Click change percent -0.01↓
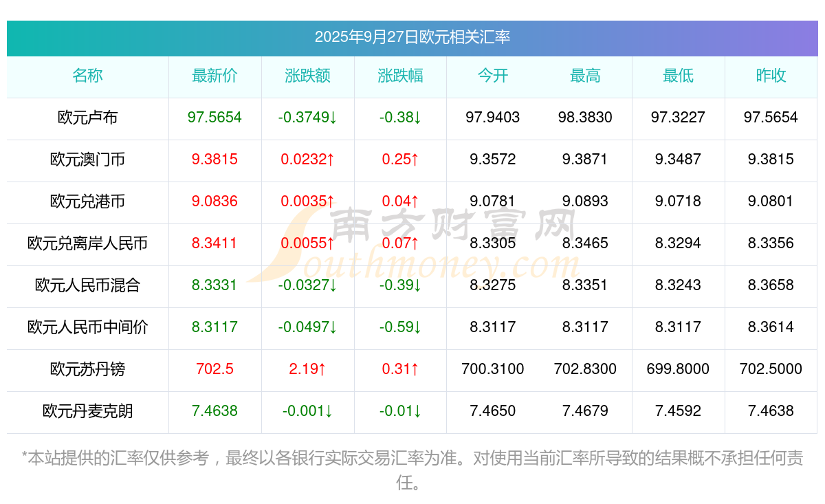This screenshot has width=825, height=504. 400,411
